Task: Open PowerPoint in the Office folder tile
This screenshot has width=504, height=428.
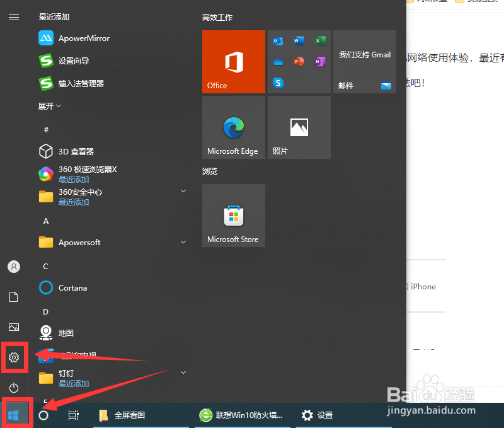Action: tap(299, 61)
